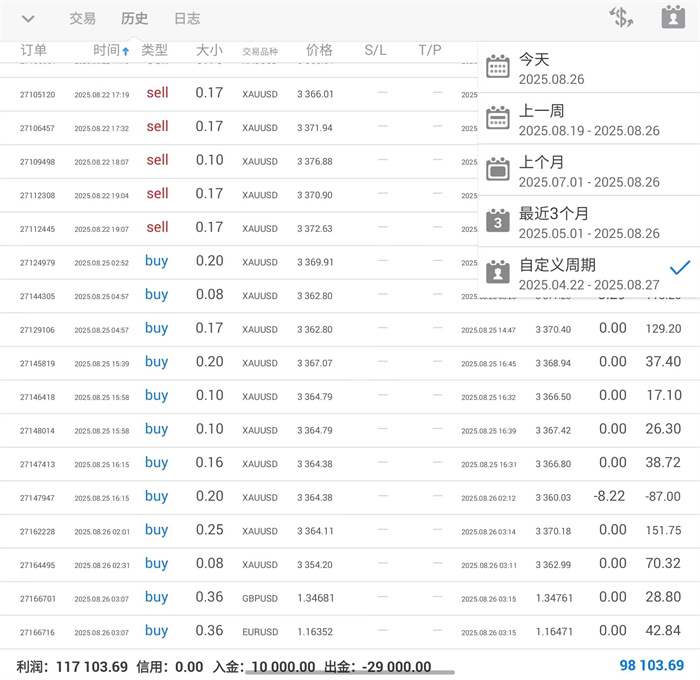Sort by 时间 column arrow
The width and height of the screenshot is (700, 680).
[126, 51]
